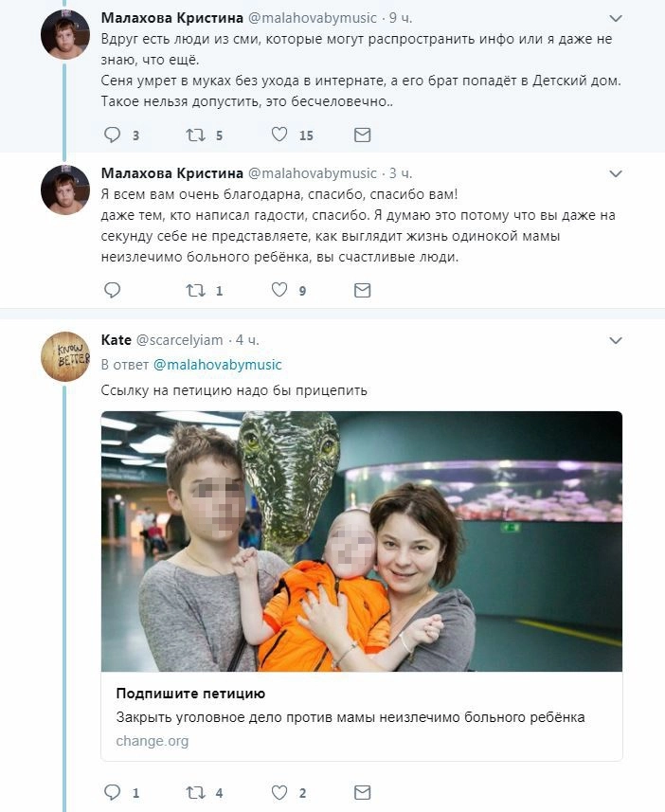Open the 'Подпишите петицию' change.org link
This screenshot has height=812, width=665.
click(190, 694)
